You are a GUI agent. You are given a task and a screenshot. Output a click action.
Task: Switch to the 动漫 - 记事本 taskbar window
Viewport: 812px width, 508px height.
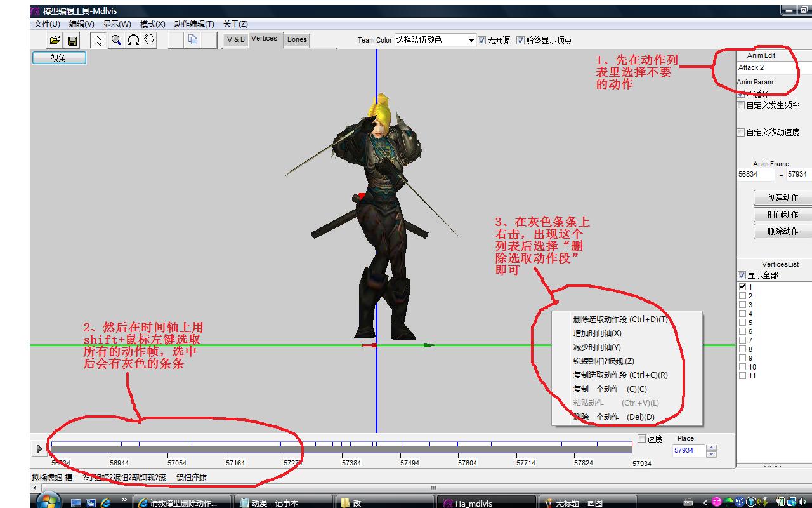click(x=284, y=502)
